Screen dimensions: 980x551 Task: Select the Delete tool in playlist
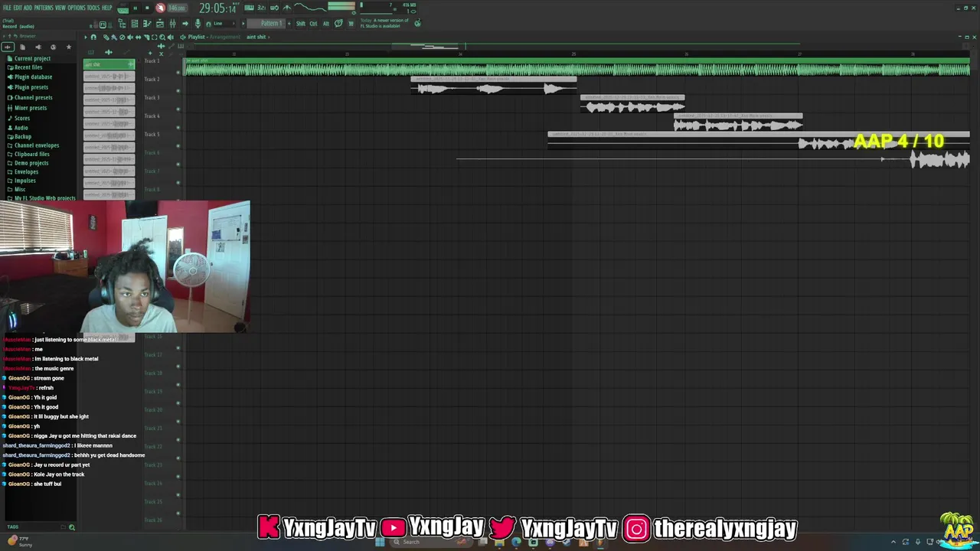[x=122, y=37]
